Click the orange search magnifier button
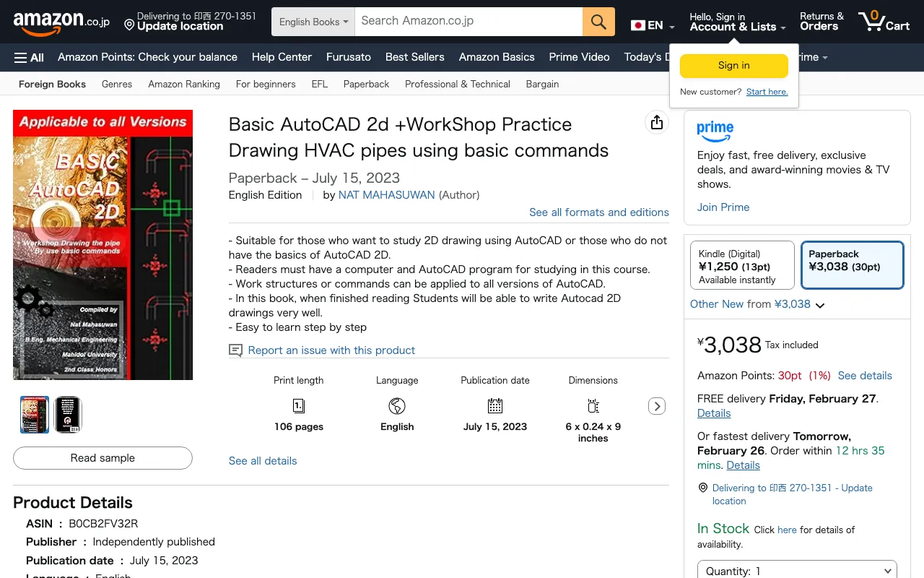The image size is (924, 578). (598, 22)
